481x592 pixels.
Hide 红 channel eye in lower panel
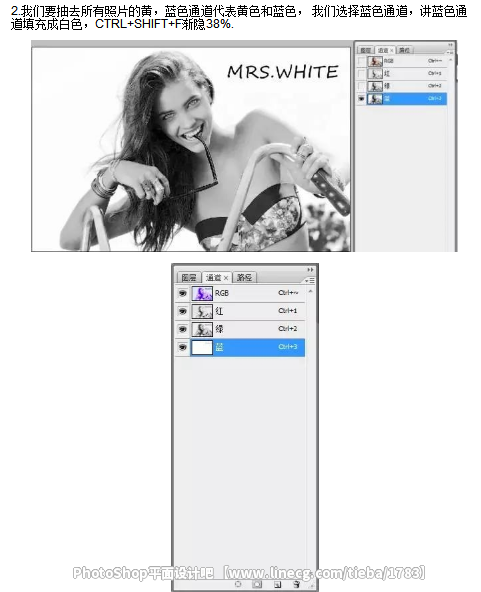183,311
